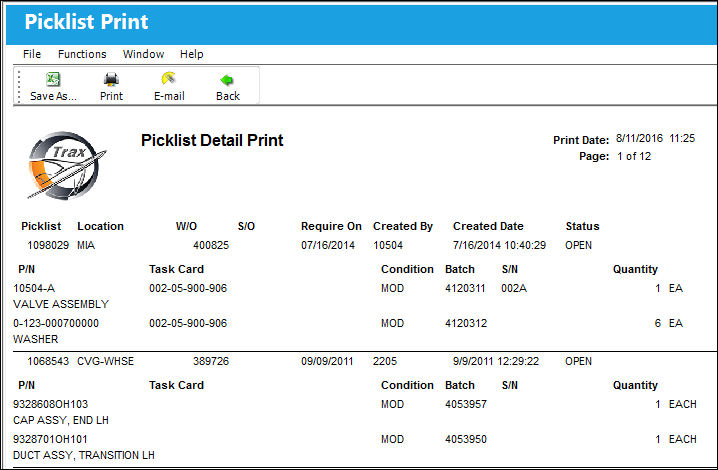Click the Trax logo image

[67, 166]
